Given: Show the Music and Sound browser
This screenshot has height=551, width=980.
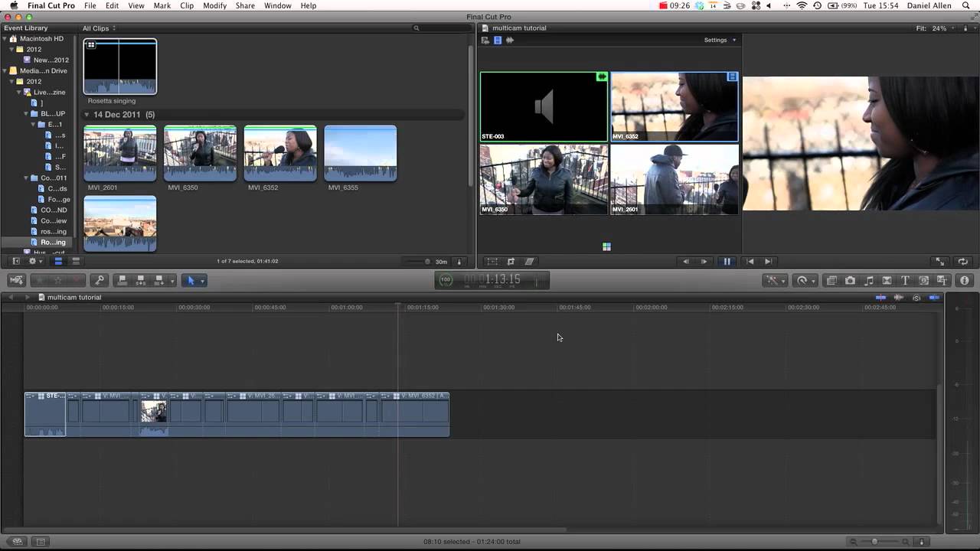Looking at the screenshot, I should point(868,280).
